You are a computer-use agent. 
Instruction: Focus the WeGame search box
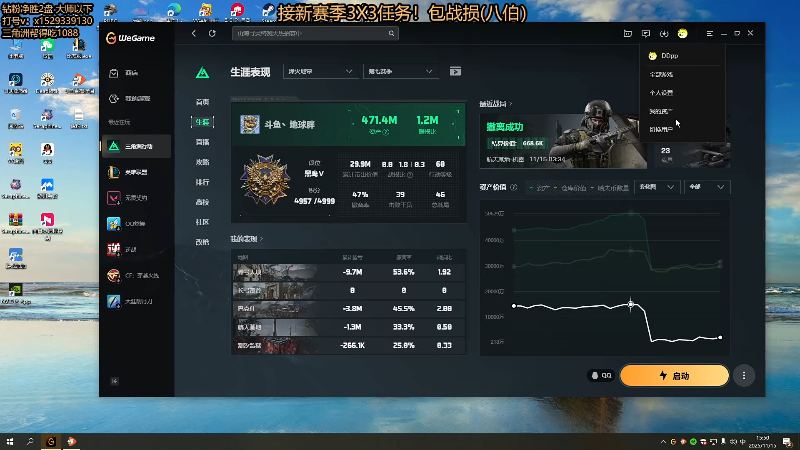pos(315,34)
